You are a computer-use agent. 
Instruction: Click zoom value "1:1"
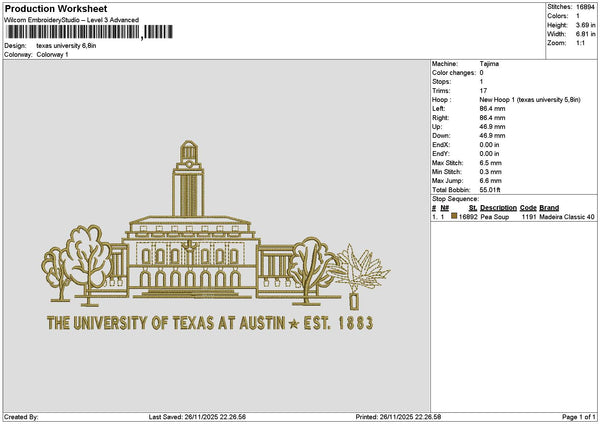580,43
